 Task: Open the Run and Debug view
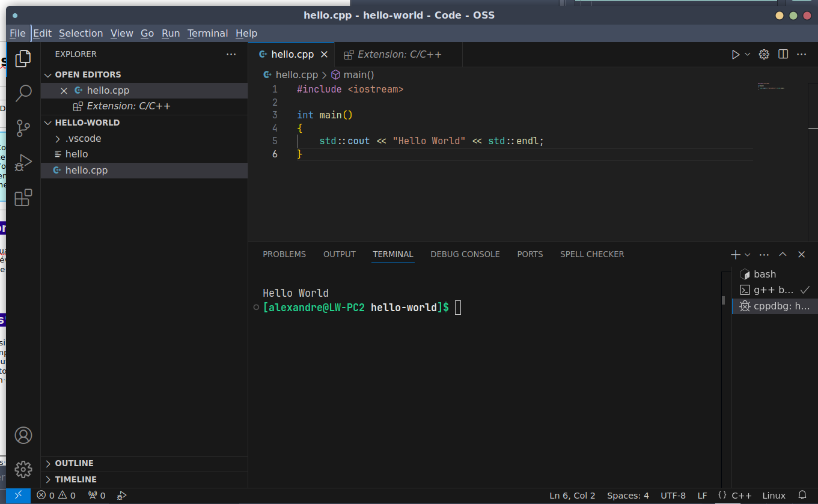pos(23,163)
